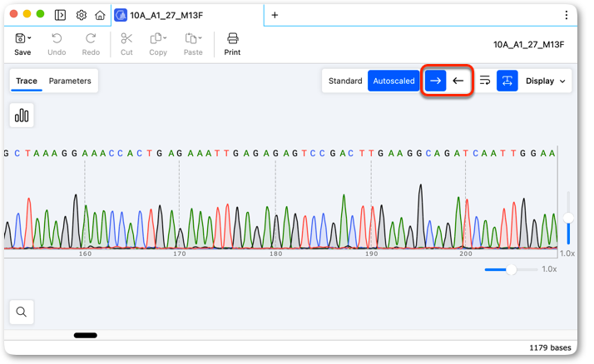Select the 10A_A1_27_M13F document tab
Image resolution: width=594 pixels, height=364 pixels.
(x=187, y=15)
